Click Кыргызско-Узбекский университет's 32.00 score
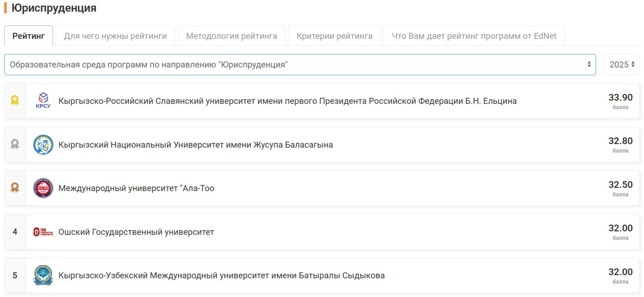The height and width of the screenshot is (297, 644). click(x=620, y=272)
